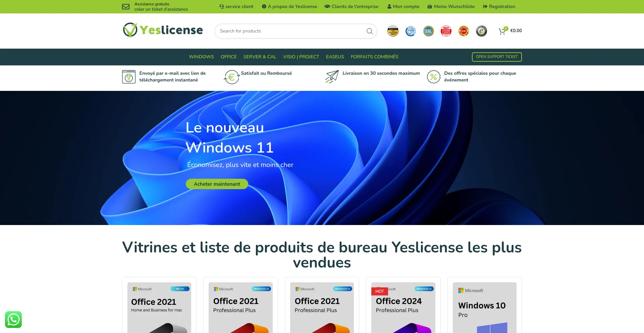Image resolution: width=644 pixels, height=333 pixels.
Task: Click the Le nouveau Windows 11 banner heading
Action: (230, 137)
